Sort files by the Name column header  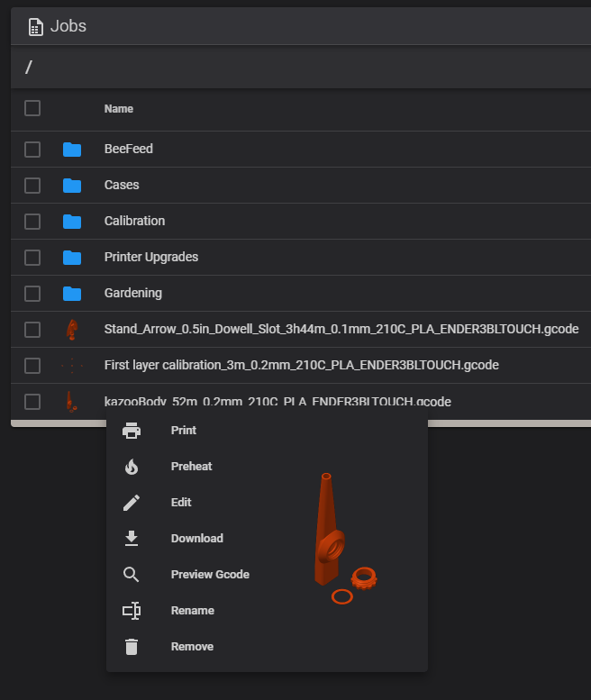point(119,108)
